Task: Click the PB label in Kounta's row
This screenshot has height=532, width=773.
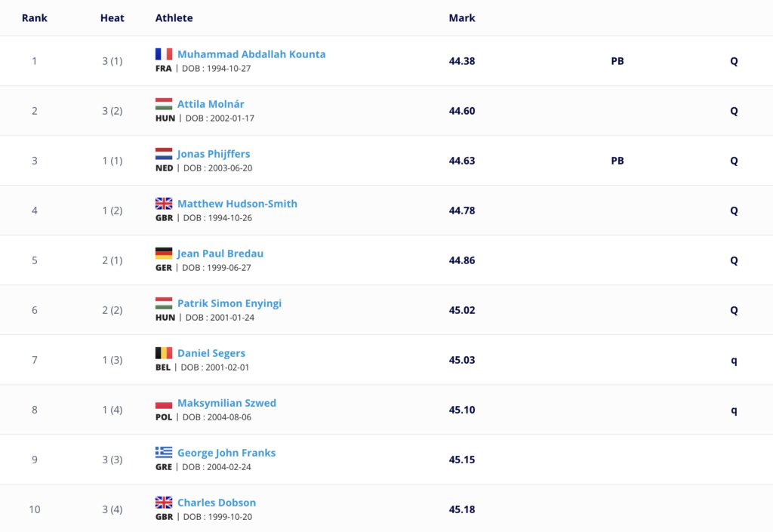Action: click(617, 61)
